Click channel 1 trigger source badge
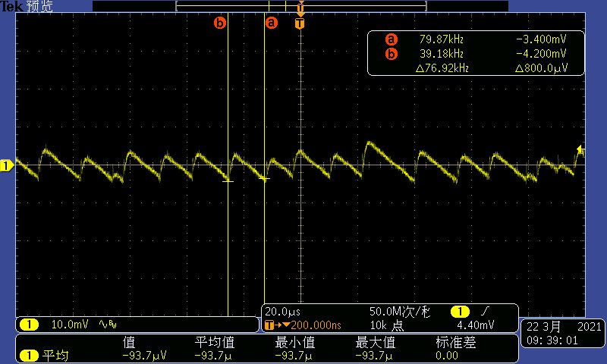This screenshot has height=364, width=607. 460,311
